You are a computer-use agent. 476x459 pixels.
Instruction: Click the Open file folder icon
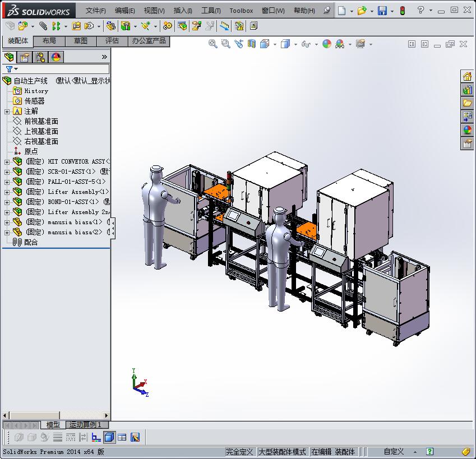[x=362, y=11]
